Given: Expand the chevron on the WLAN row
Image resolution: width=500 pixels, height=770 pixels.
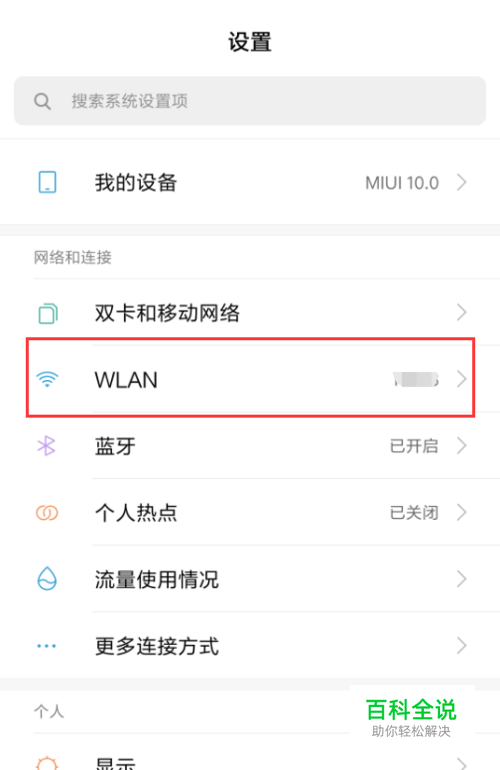Looking at the screenshot, I should [x=462, y=379].
